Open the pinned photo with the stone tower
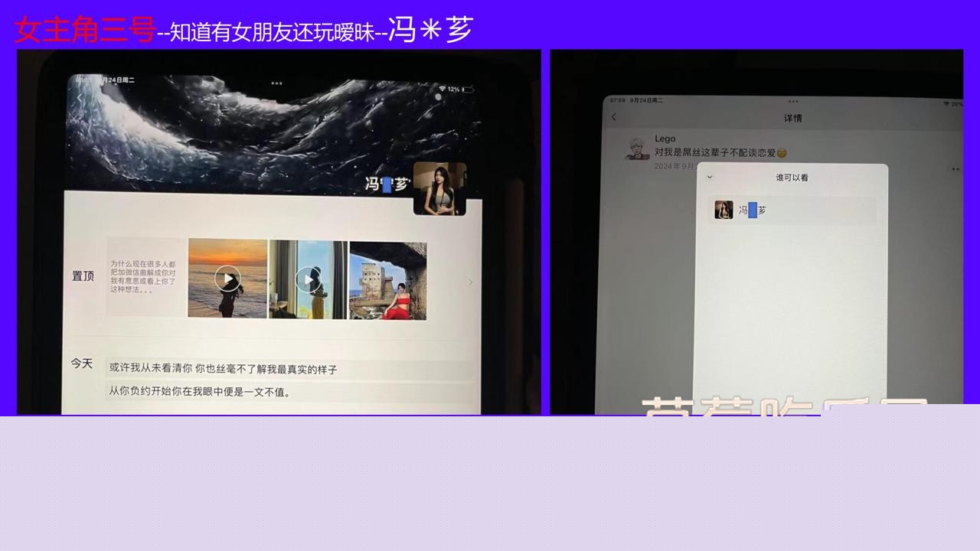Image resolution: width=980 pixels, height=551 pixels. [387, 280]
